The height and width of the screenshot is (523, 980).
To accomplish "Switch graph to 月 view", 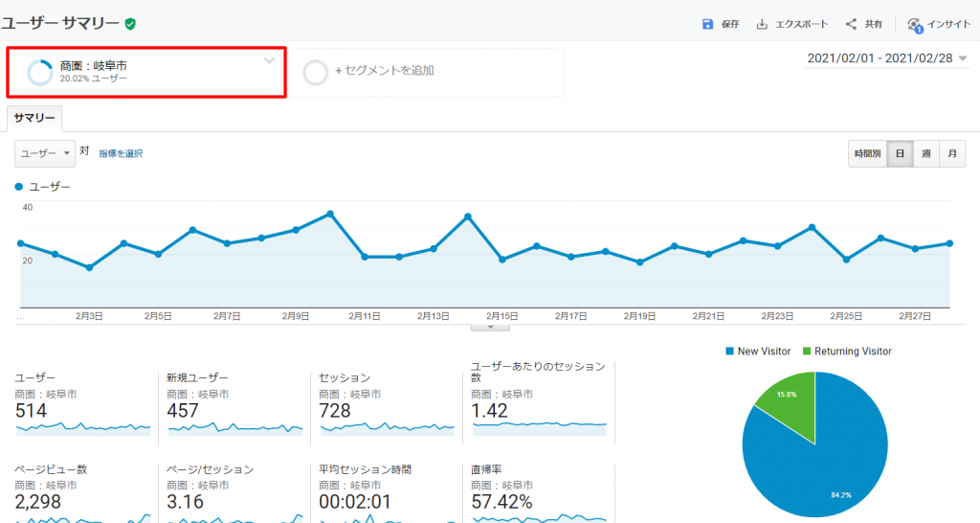I will tap(952, 154).
